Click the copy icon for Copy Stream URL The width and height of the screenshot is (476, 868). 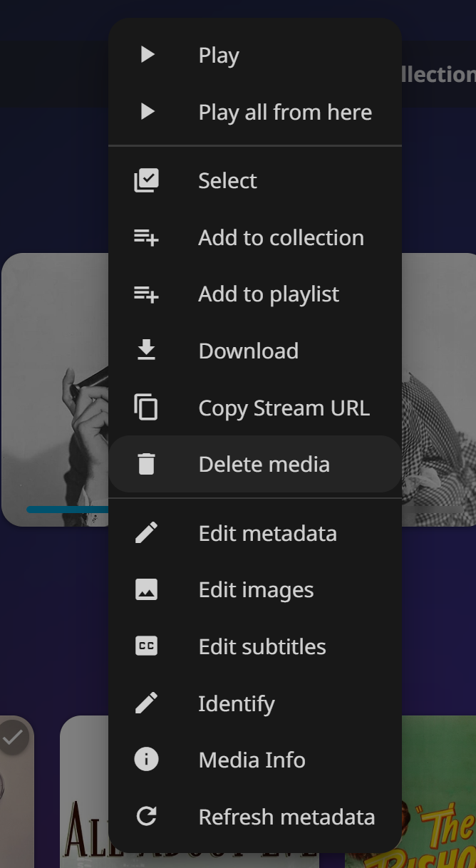pyautogui.click(x=147, y=408)
